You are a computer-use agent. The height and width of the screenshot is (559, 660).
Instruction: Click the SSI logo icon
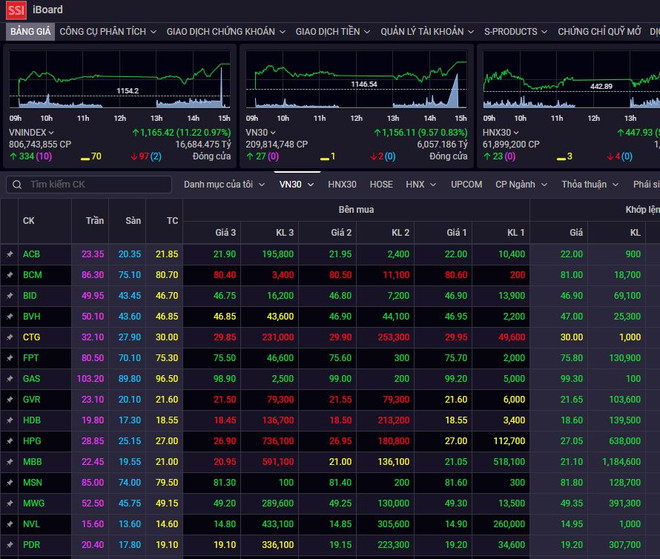(x=17, y=10)
